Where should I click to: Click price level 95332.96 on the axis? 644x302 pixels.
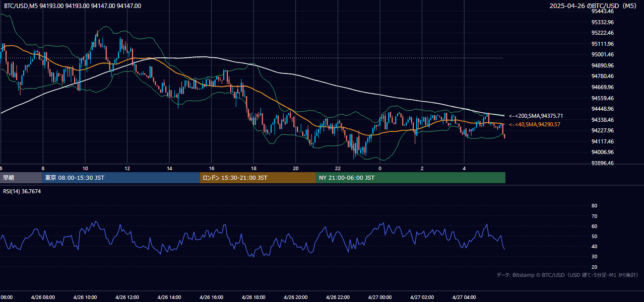pos(603,22)
